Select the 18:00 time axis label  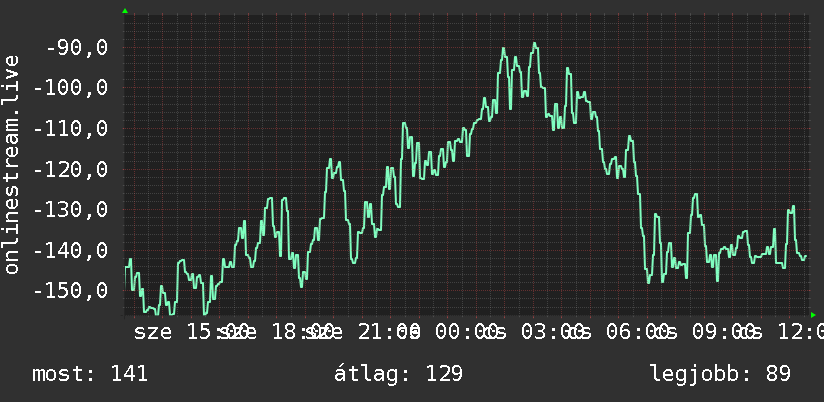click(302, 332)
